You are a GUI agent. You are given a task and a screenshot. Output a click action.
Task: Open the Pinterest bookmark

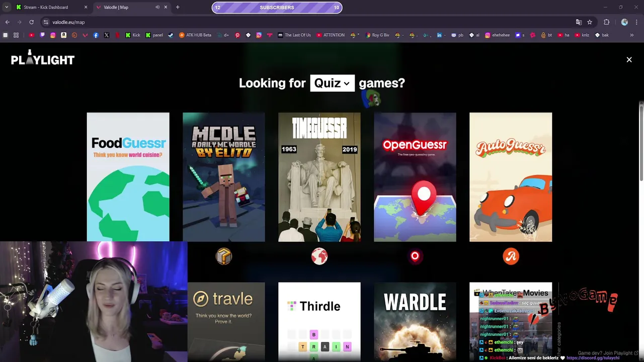coord(237,35)
